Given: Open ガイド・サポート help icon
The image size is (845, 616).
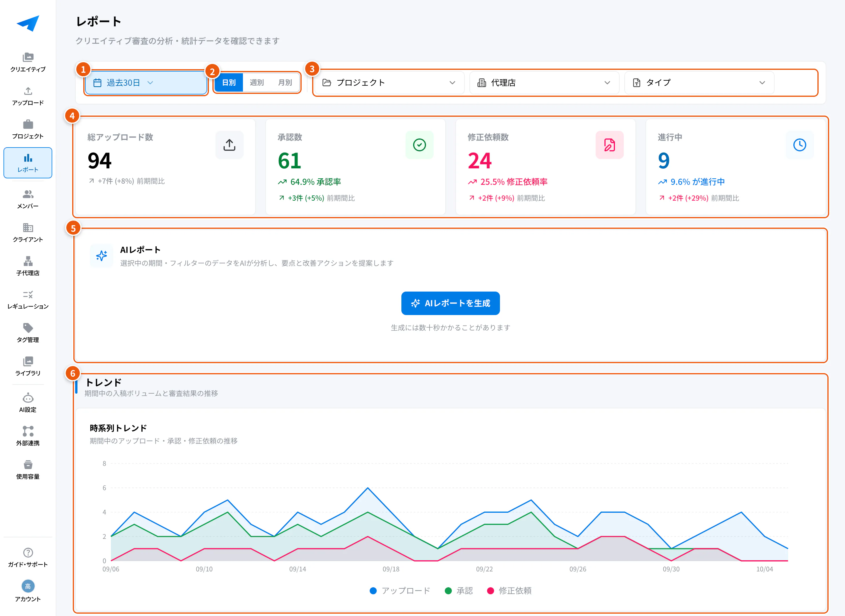Looking at the screenshot, I should 28,558.
